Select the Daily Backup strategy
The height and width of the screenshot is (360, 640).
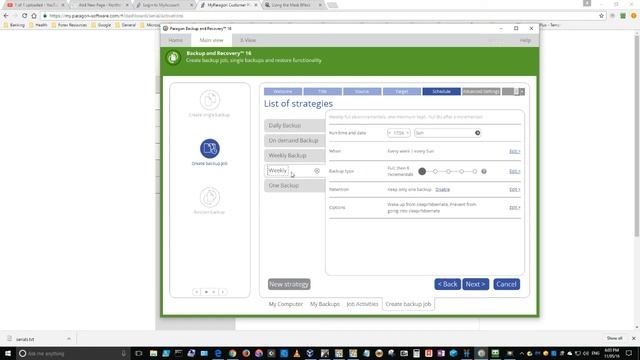point(294,125)
